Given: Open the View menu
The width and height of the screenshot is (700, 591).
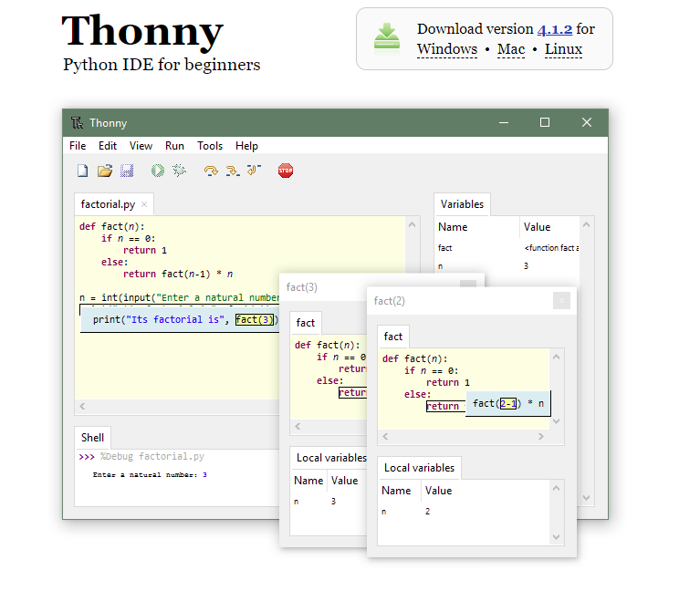Looking at the screenshot, I should click(141, 146).
